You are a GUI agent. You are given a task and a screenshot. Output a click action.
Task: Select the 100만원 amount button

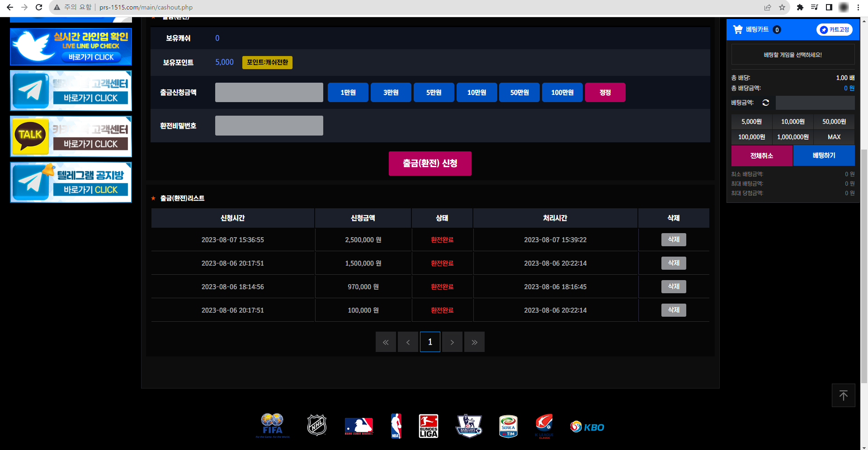562,92
